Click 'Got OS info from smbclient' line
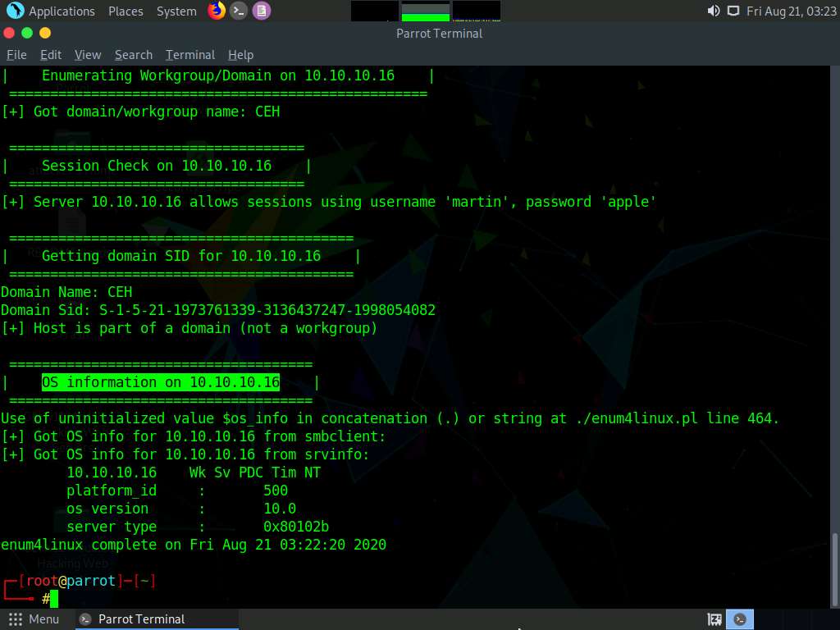The height and width of the screenshot is (630, 840). click(x=193, y=436)
